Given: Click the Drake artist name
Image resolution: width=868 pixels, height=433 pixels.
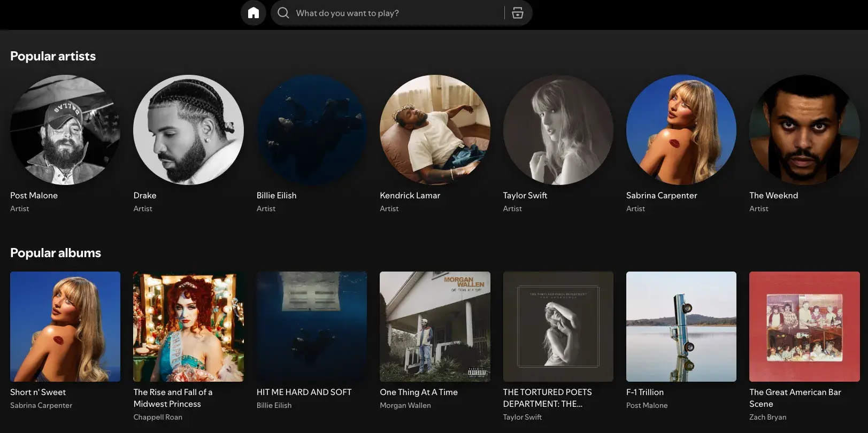Looking at the screenshot, I should click(x=145, y=196).
